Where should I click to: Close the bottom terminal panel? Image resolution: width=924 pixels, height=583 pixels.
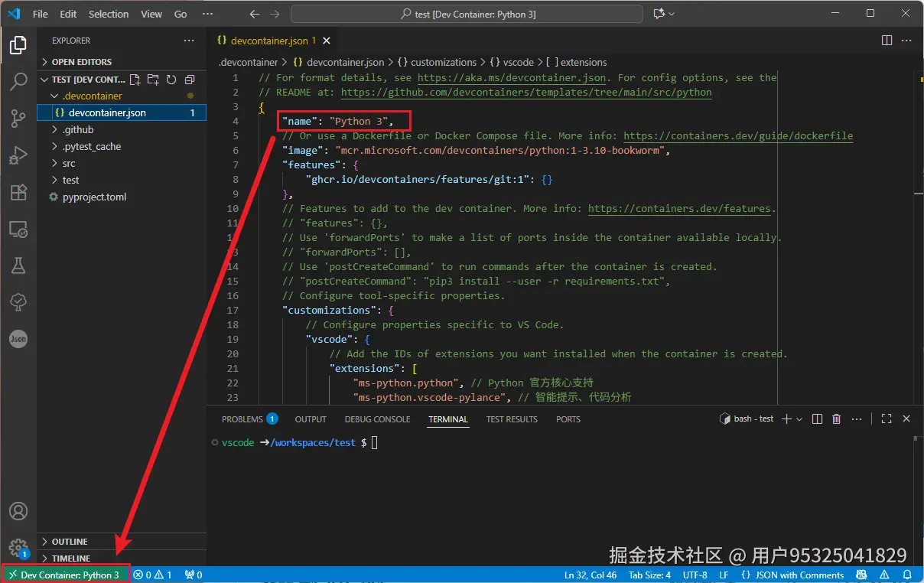click(906, 419)
